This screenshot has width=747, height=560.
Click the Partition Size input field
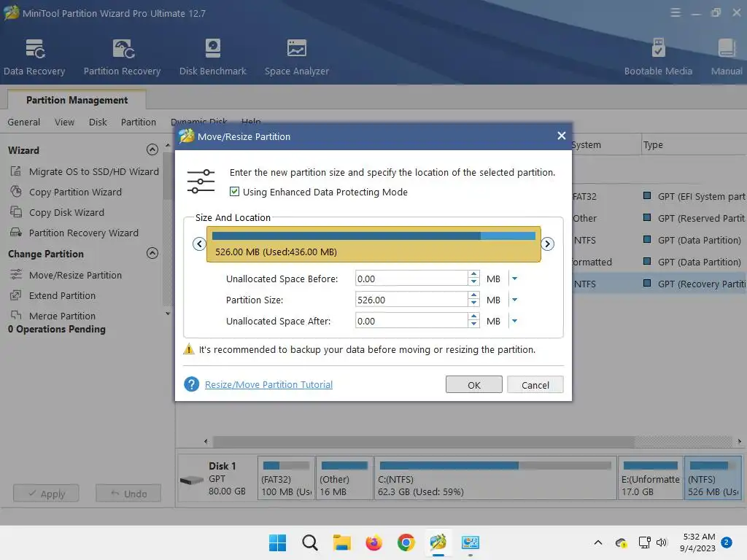[411, 300]
